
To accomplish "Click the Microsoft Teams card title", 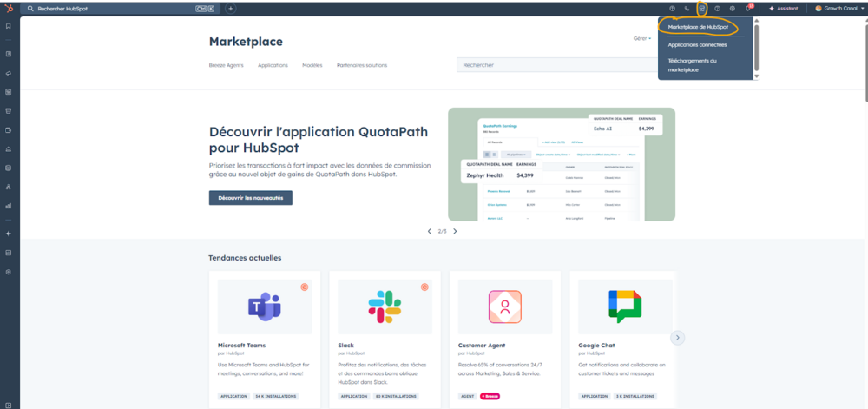I will [x=241, y=346].
